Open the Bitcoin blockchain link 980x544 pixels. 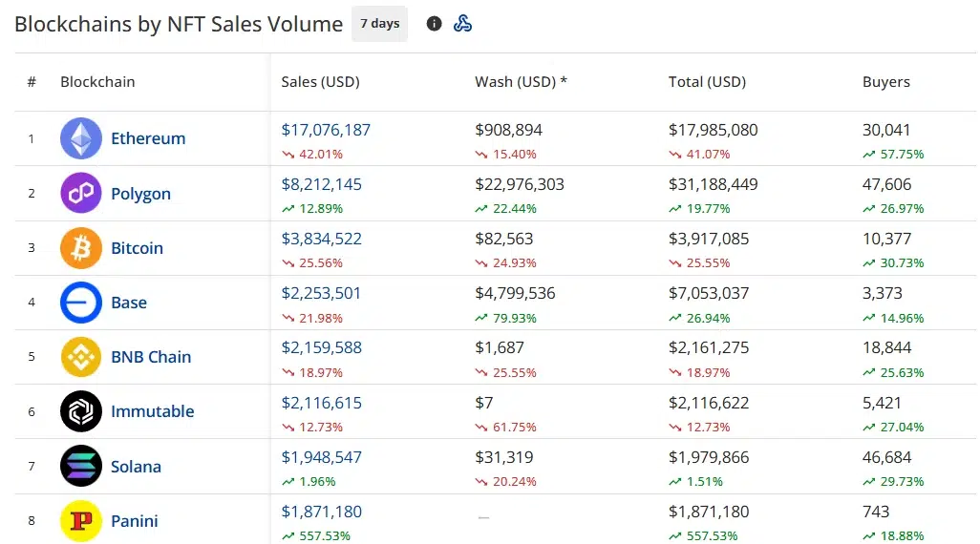point(137,248)
